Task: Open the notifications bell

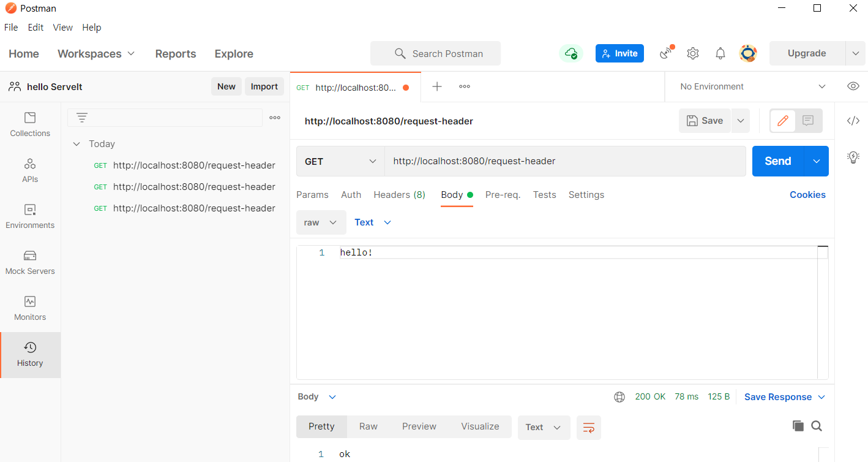Action: 720,53
